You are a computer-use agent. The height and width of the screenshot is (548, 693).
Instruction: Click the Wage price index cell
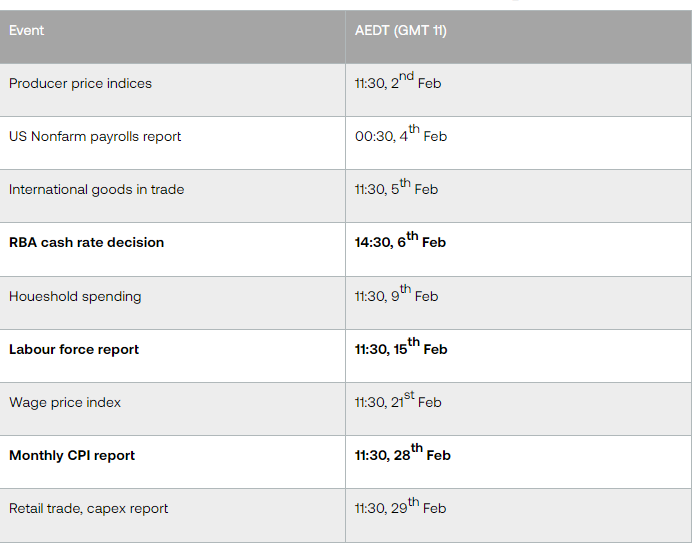pos(65,403)
